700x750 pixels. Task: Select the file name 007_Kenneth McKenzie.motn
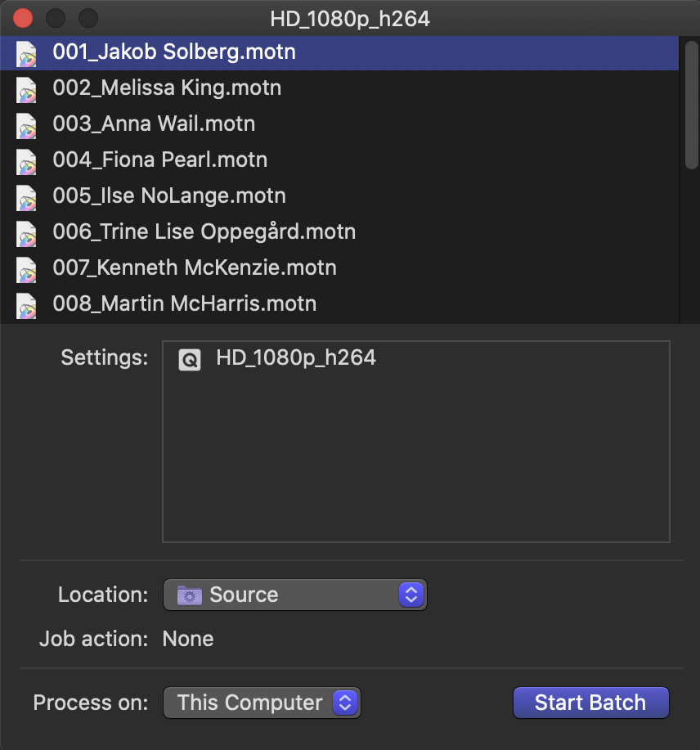coord(195,267)
